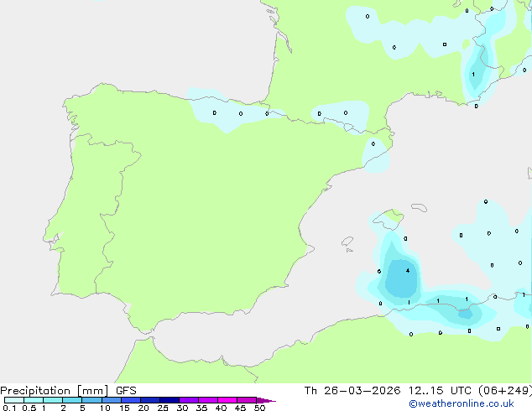Screen dimensions: 532x411
Task: Click the '10' legend scale label
Action: 105,408
